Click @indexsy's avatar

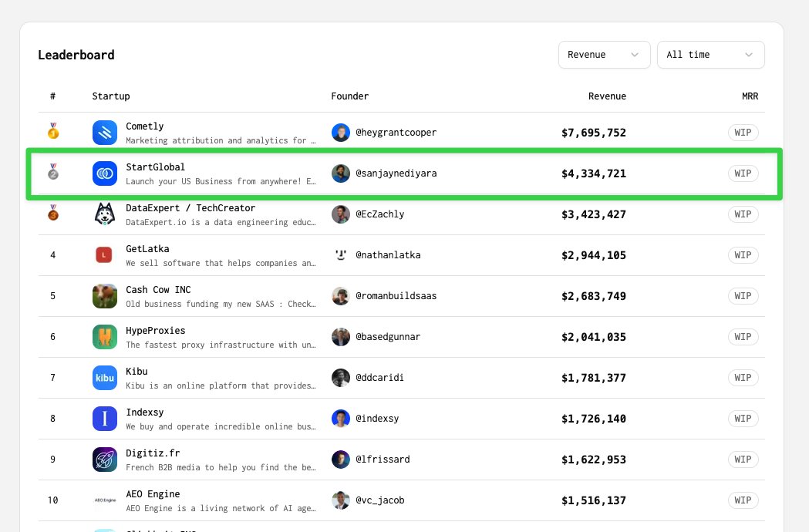(341, 419)
